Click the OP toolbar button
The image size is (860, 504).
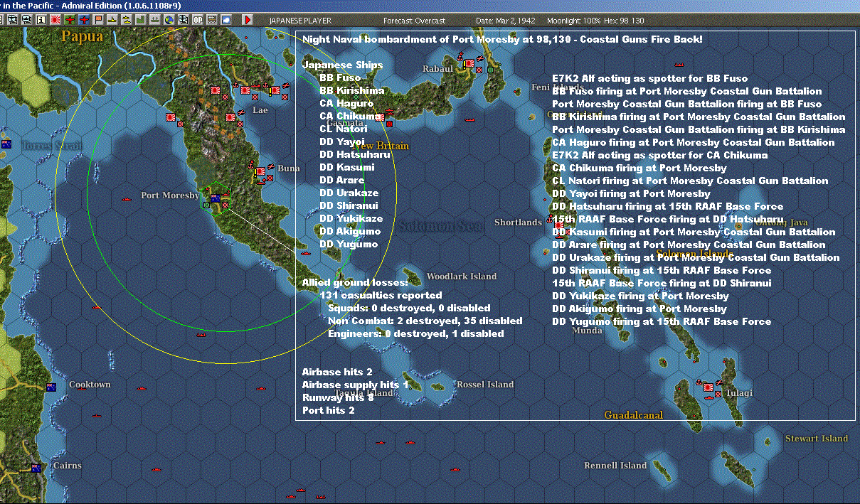click(198, 20)
